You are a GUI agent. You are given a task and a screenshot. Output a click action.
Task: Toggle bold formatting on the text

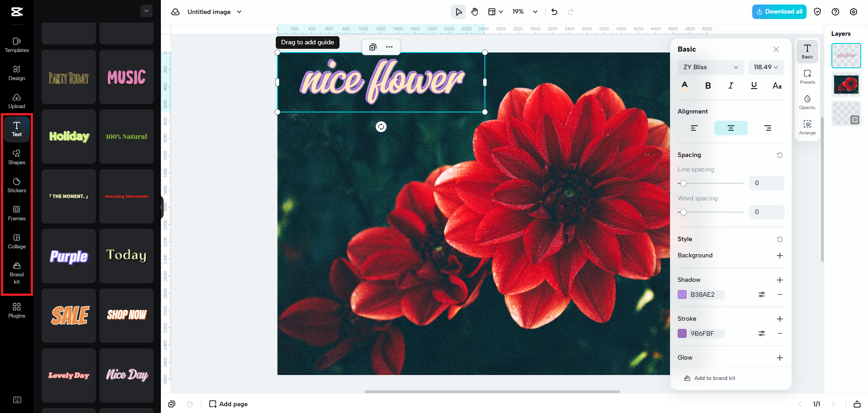[x=708, y=85]
